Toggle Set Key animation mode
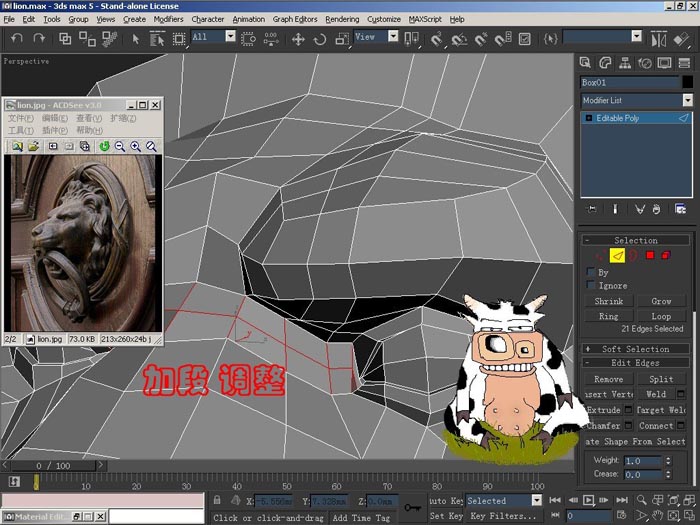Screen dimensions: 700x525 pos(446,516)
